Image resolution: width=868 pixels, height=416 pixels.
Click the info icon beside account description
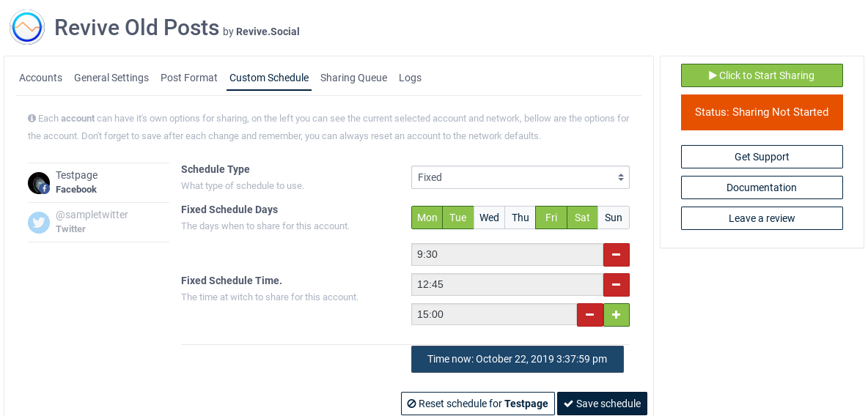click(32, 118)
